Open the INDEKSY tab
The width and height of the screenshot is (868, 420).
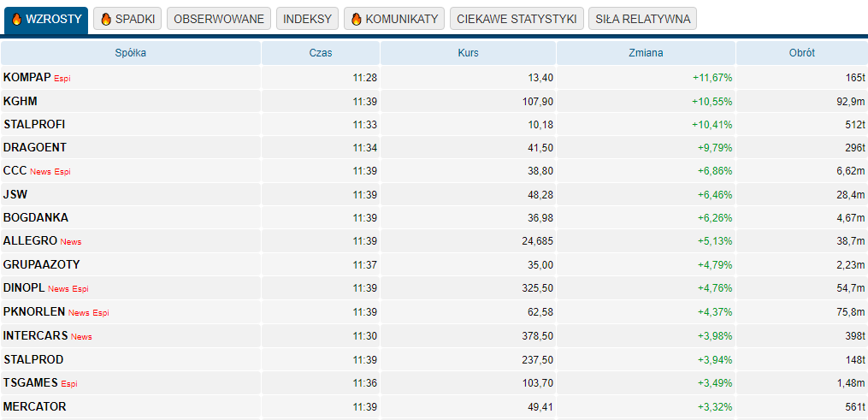tap(307, 19)
